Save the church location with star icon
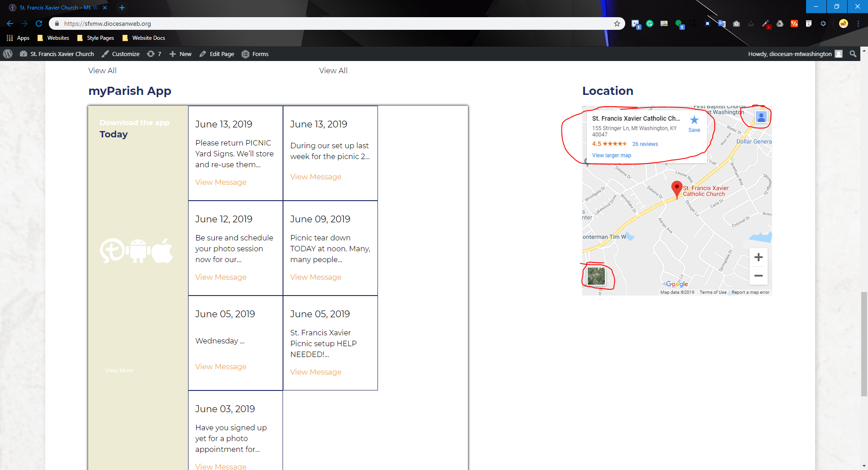 694,123
